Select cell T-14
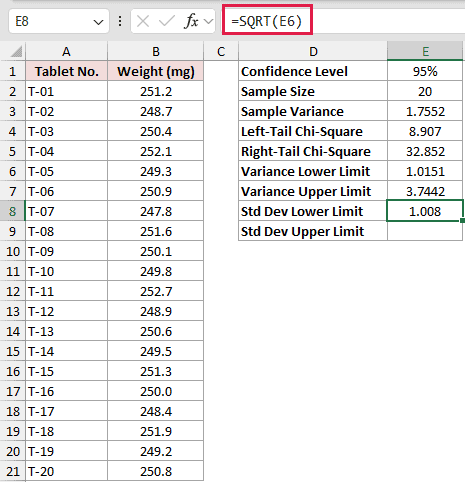465x482 pixels. click(x=67, y=351)
